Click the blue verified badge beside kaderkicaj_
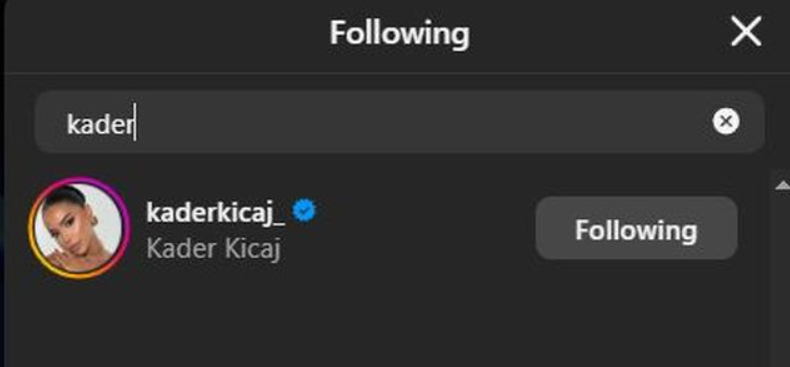This screenshot has height=367, width=790. (x=304, y=210)
